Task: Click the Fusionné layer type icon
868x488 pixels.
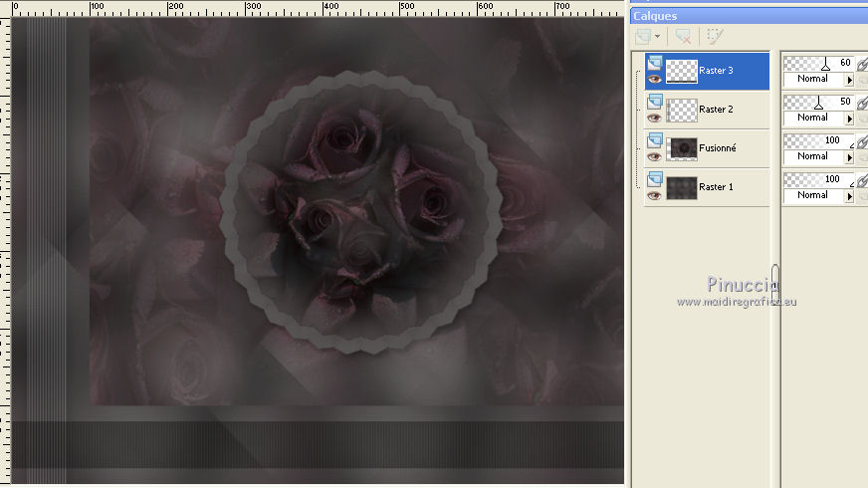Action: tap(655, 140)
